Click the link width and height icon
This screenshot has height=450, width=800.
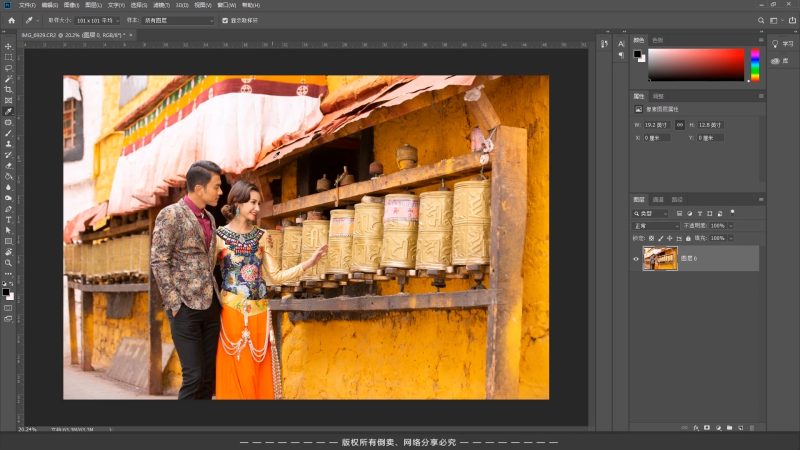[681, 124]
